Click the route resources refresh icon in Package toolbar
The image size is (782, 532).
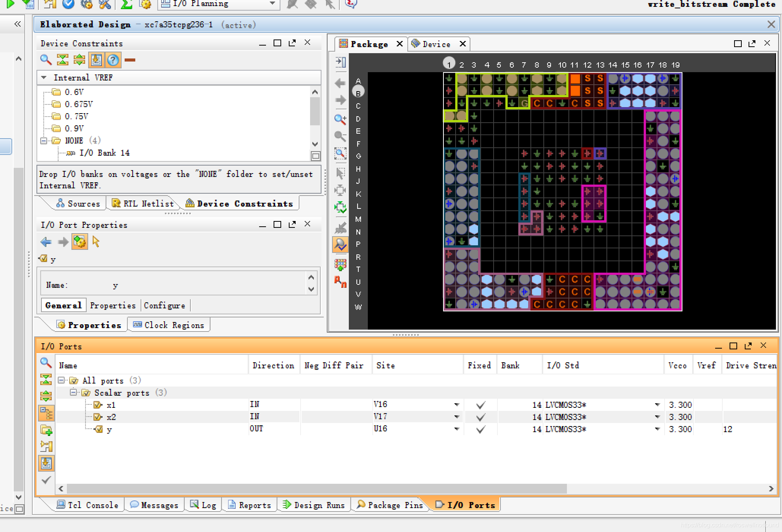point(340,207)
